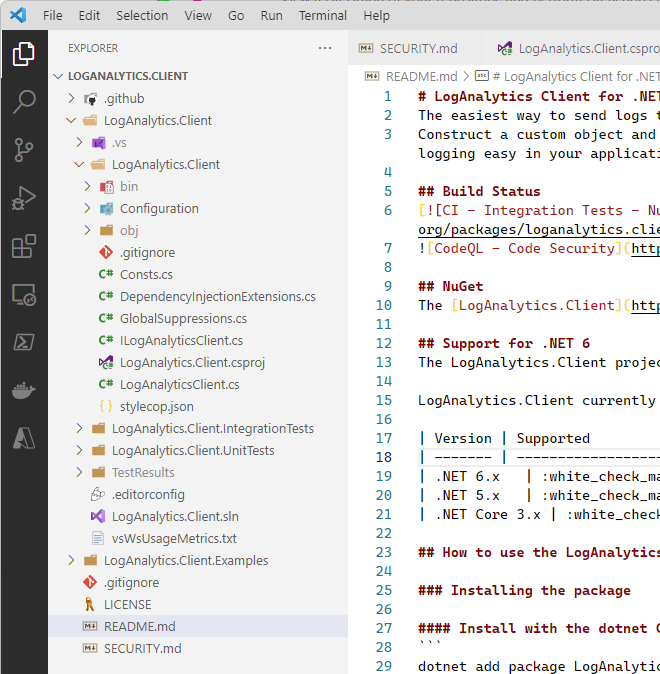Open the Run and Debug view
This screenshot has width=660, height=674.
(24, 198)
